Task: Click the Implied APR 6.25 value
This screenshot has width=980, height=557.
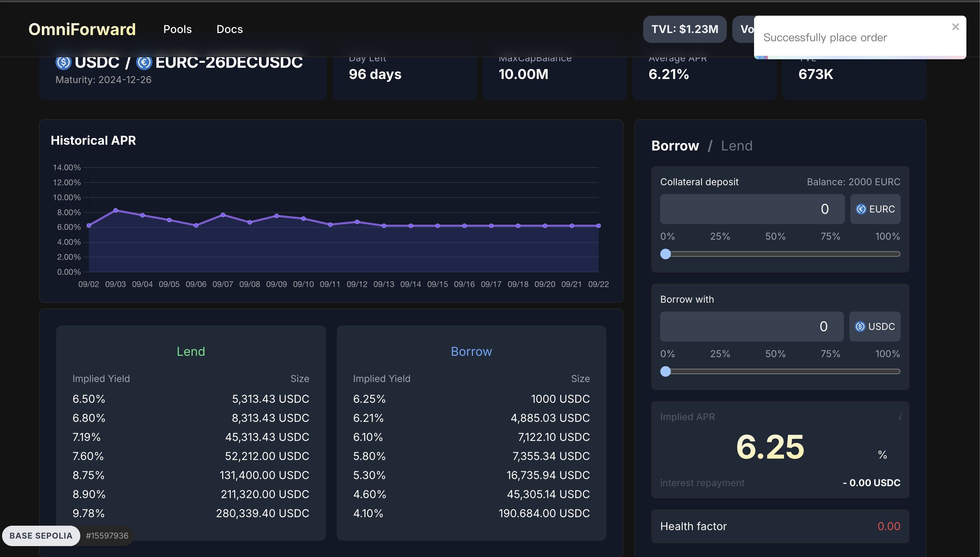Action: (x=770, y=447)
